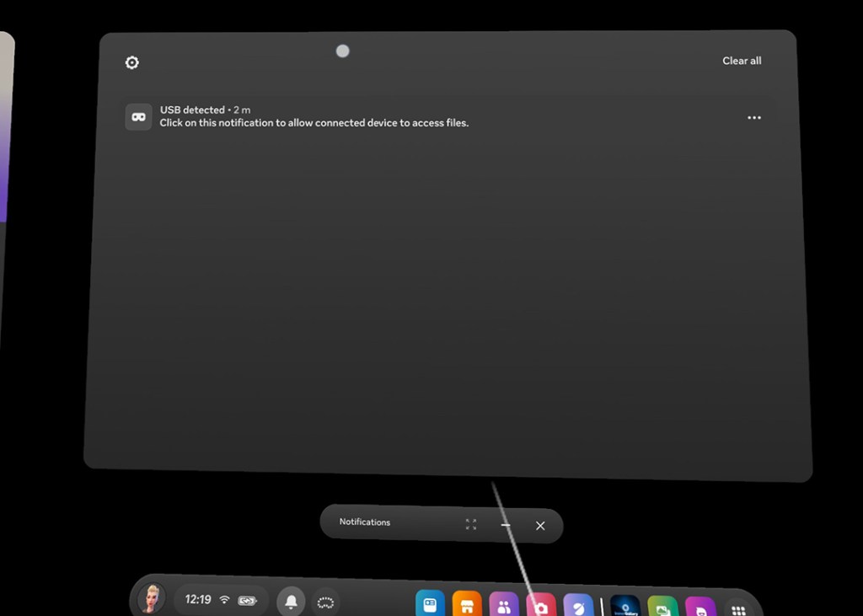863x616 pixels.
Task: Open the profile avatar in the dock
Action: 152,599
